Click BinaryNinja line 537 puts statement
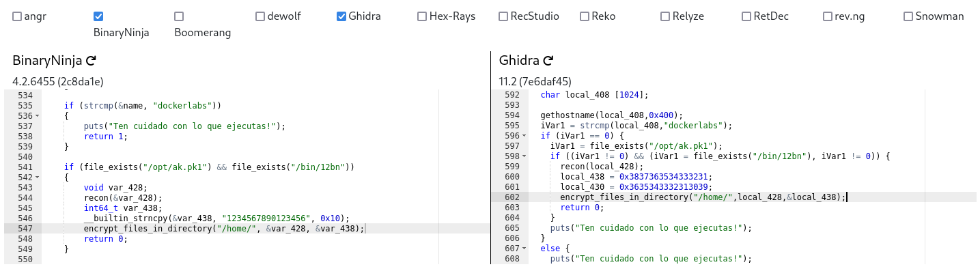980x269 pixels. point(184,126)
